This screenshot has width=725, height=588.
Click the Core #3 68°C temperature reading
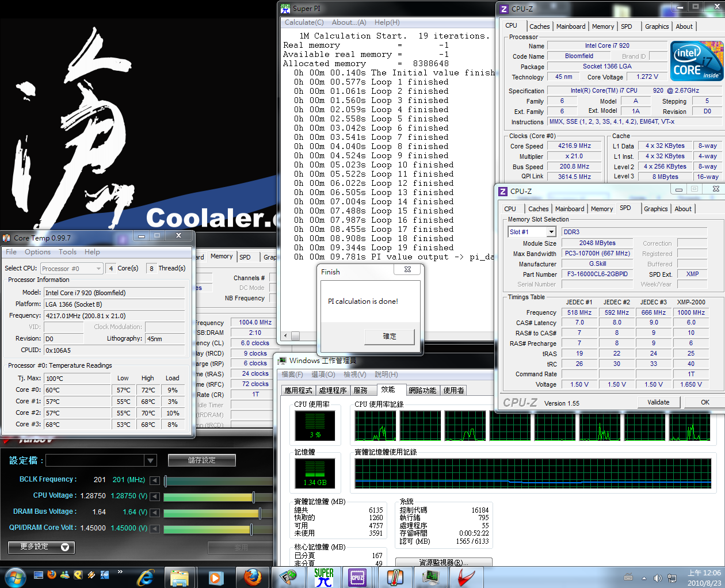[x=77, y=425]
